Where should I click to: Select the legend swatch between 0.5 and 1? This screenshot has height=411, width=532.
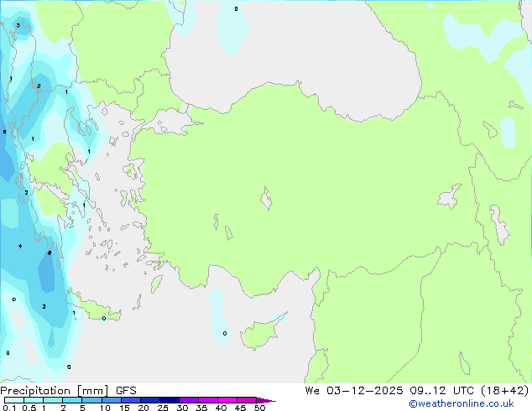point(34,400)
